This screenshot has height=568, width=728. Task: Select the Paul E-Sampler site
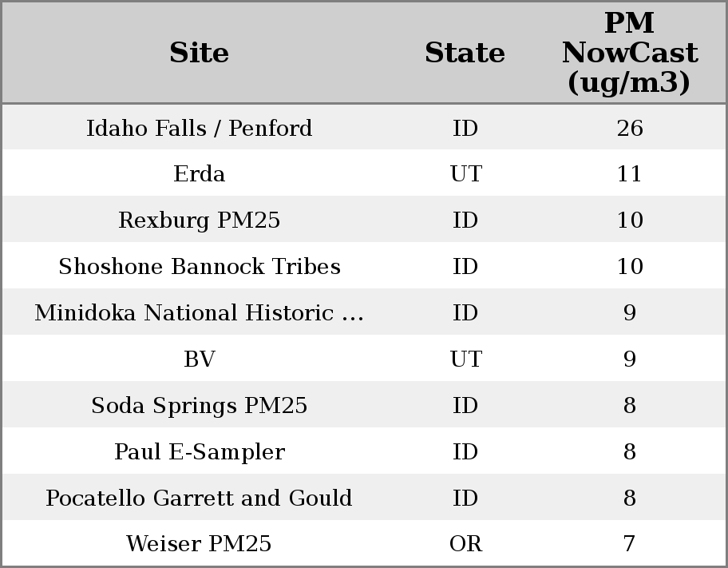[199, 452]
